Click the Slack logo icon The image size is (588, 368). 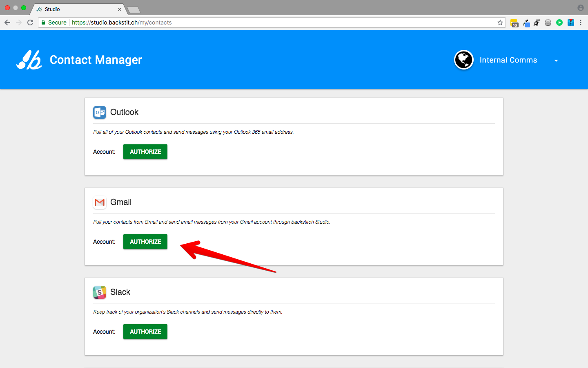tap(100, 292)
